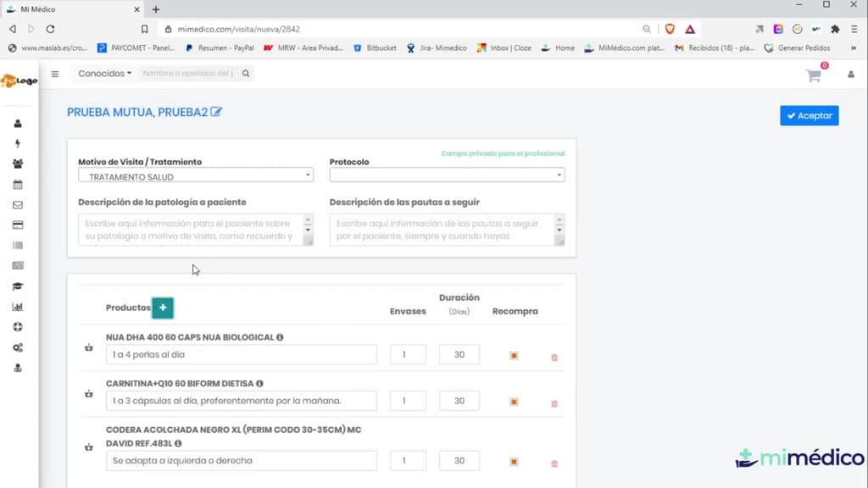
Task: Open the credit card sidebar icon
Action: tap(18, 225)
